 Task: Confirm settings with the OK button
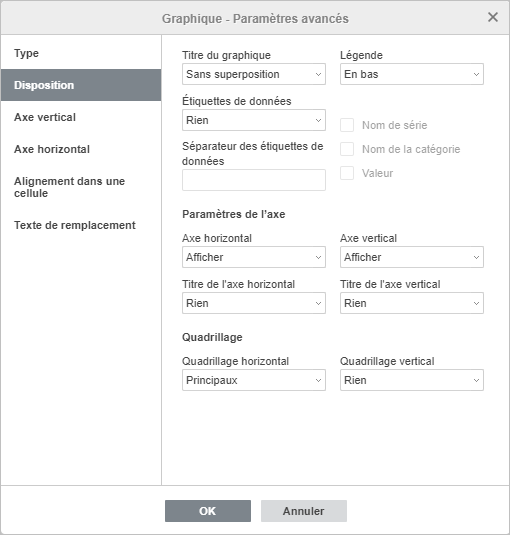[208, 511]
